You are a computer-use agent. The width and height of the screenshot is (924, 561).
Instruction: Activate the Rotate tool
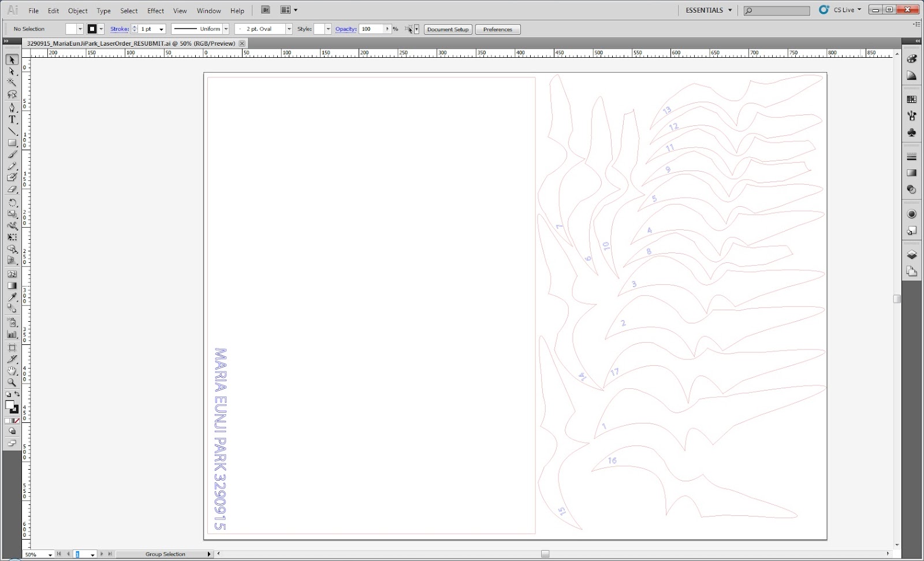tap(12, 203)
